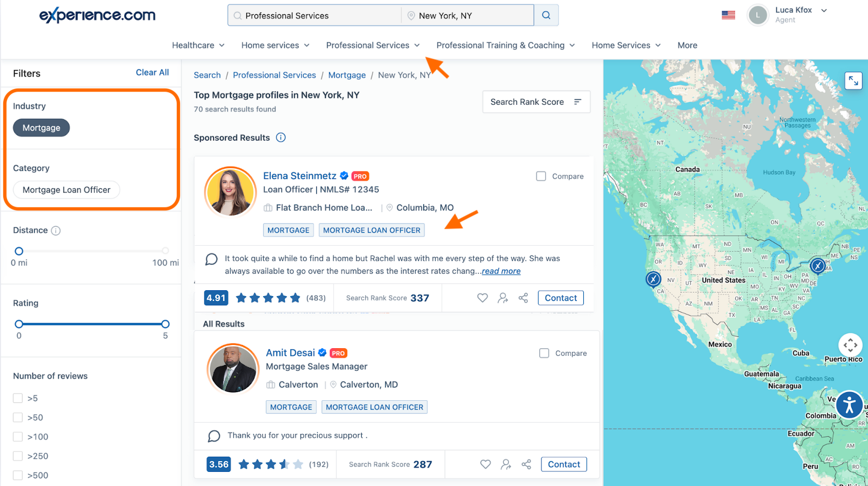The width and height of the screenshot is (868, 486).
Task: Expand Professional Training & Coaching chevron
Action: tap(572, 46)
